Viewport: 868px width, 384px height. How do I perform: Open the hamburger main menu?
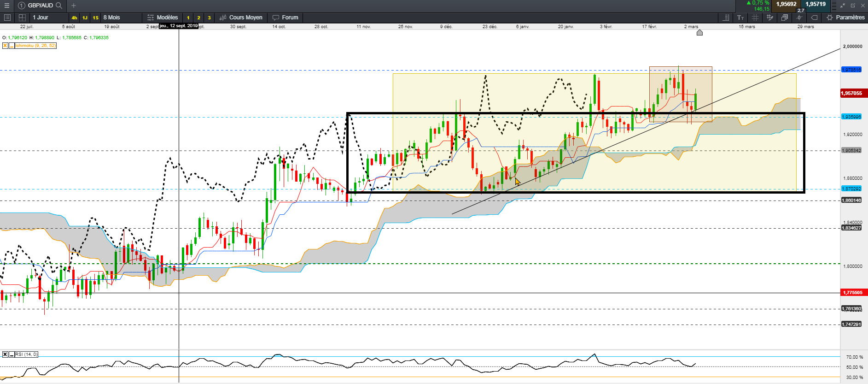[6, 6]
